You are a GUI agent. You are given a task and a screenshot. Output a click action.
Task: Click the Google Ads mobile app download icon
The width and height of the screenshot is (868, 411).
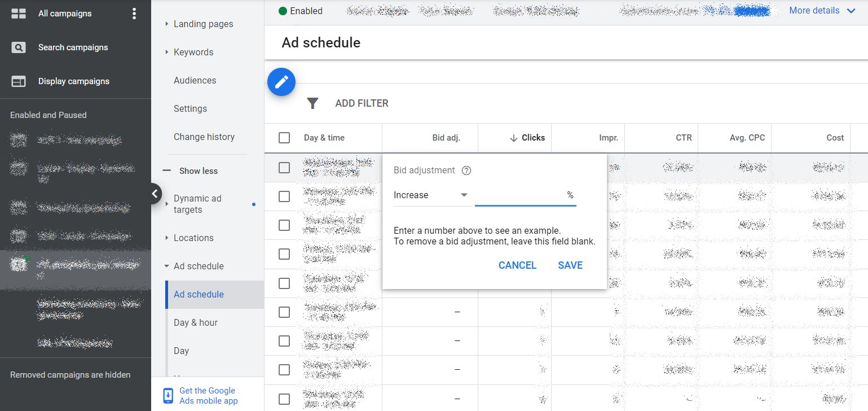168,395
